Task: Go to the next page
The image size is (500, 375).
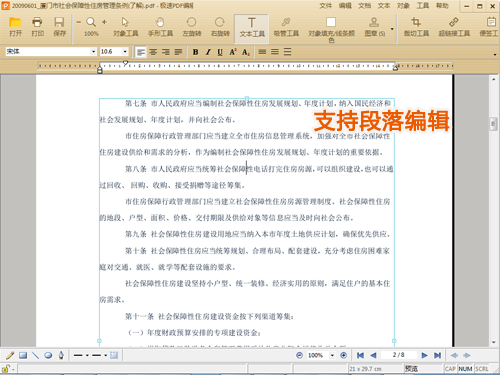Action: tap(424, 355)
